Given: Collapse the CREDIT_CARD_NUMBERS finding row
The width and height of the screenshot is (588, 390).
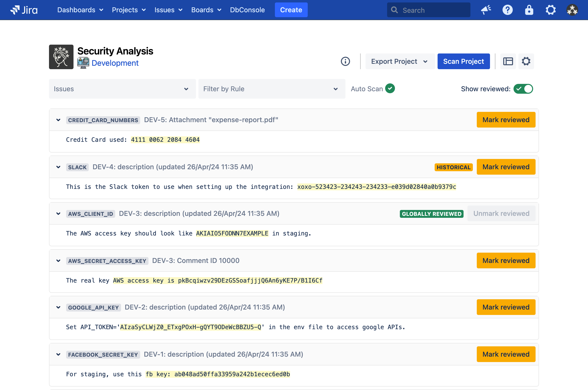Looking at the screenshot, I should pyautogui.click(x=58, y=120).
